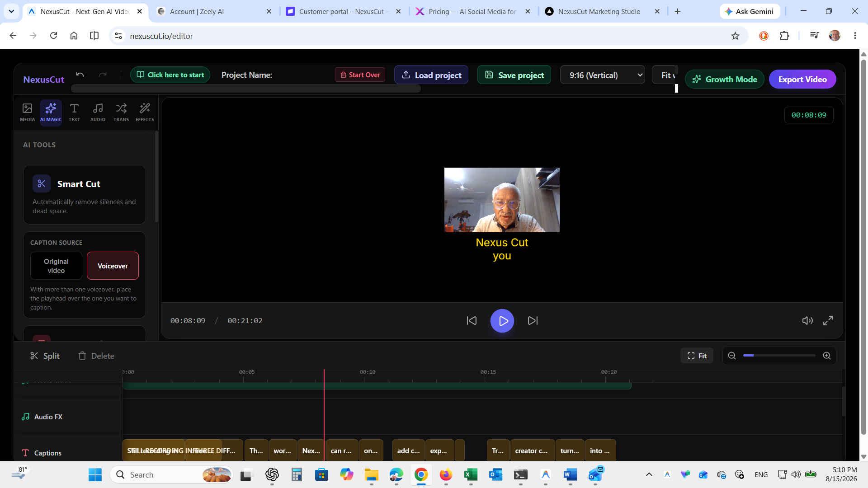Select the 'Nex...' caption clip

click(311, 450)
